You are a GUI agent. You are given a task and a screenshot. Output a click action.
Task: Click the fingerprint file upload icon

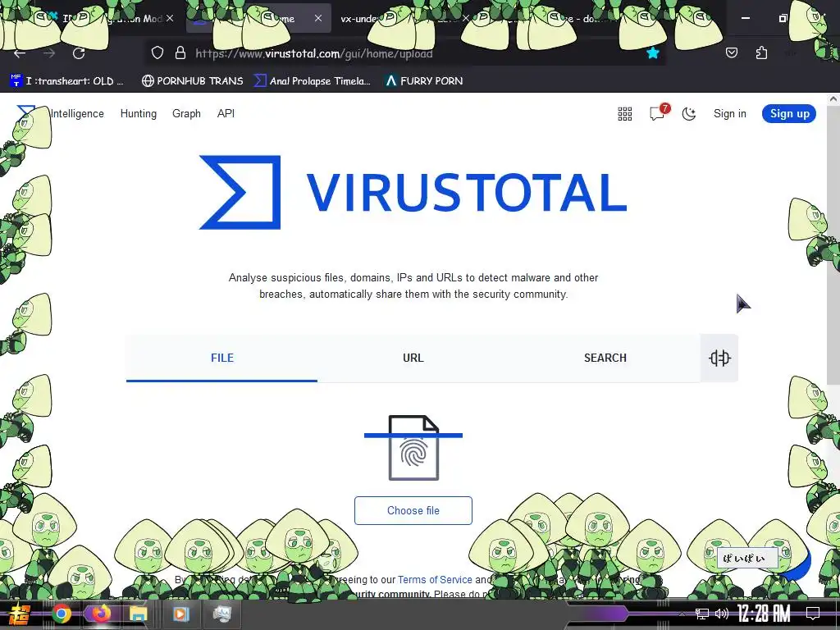point(413,448)
